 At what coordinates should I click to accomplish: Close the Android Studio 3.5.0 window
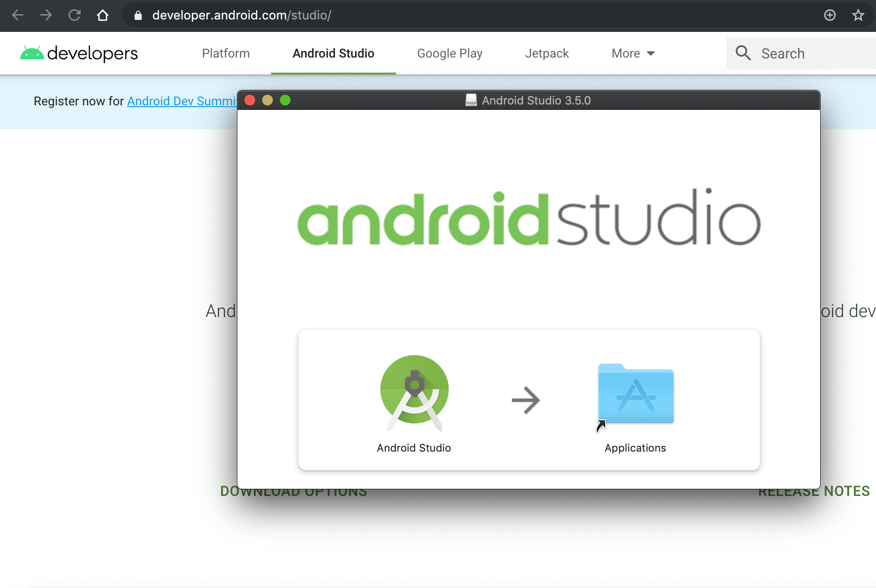[x=250, y=100]
